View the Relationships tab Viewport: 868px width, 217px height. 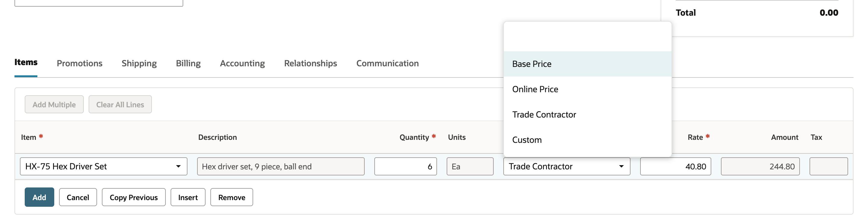point(310,63)
